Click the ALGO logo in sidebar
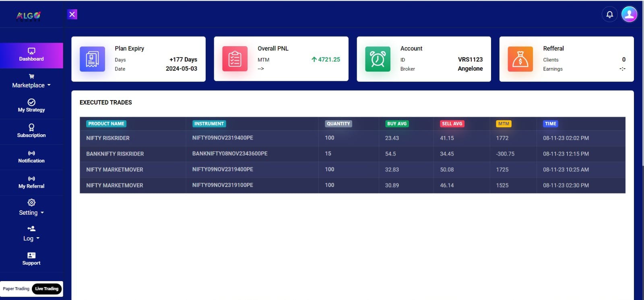The image size is (644, 300). point(29,16)
